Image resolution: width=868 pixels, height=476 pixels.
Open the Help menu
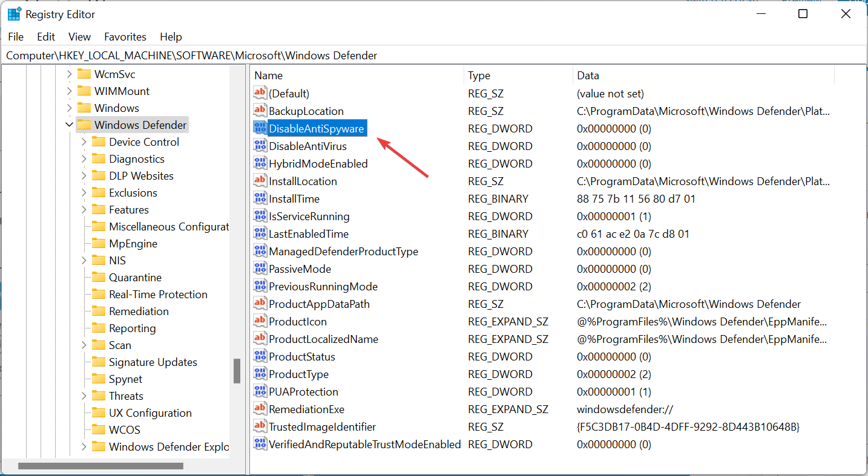click(171, 37)
